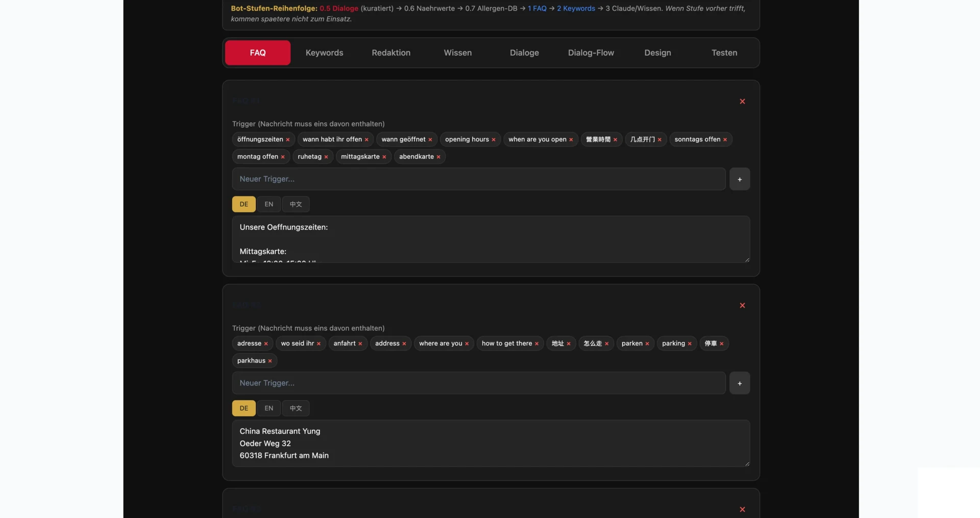Delete the opening hours FAQ card
980x518 pixels.
(743, 102)
